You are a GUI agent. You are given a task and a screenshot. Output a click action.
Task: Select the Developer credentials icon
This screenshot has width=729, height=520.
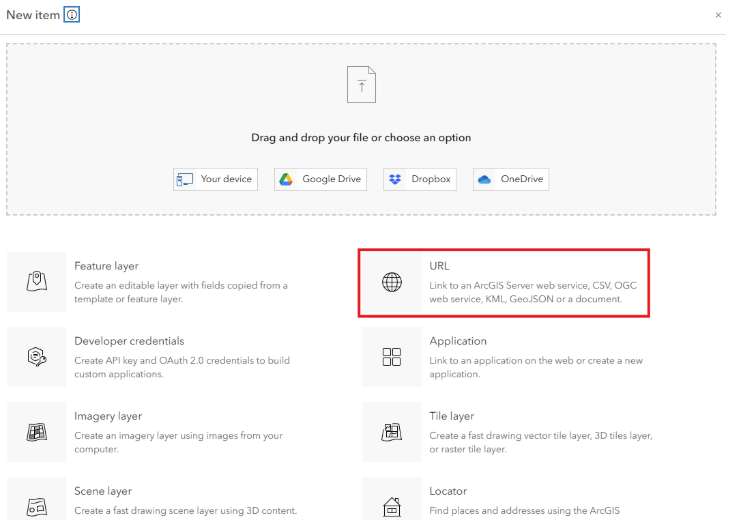click(37, 357)
